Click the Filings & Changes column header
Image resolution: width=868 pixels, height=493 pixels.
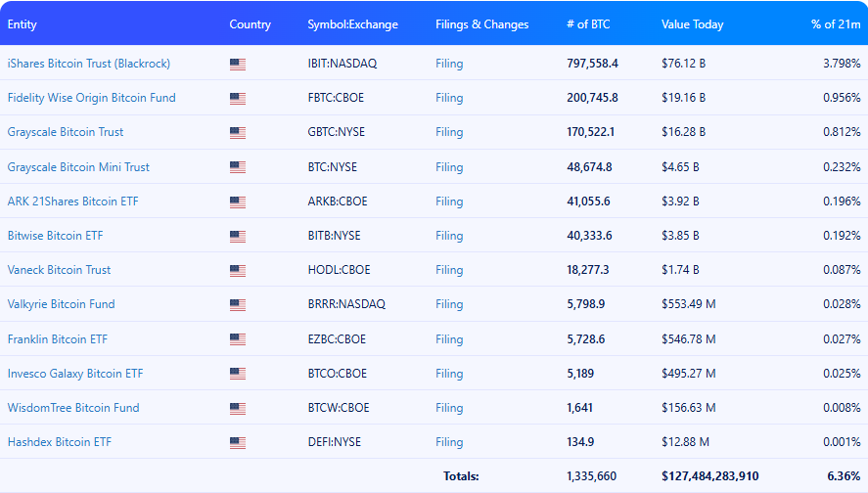coord(481,24)
